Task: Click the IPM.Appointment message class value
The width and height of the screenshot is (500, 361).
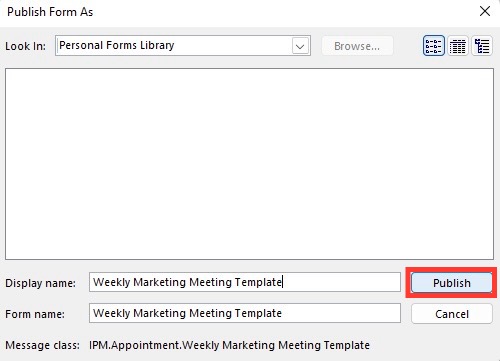Action: click(229, 345)
